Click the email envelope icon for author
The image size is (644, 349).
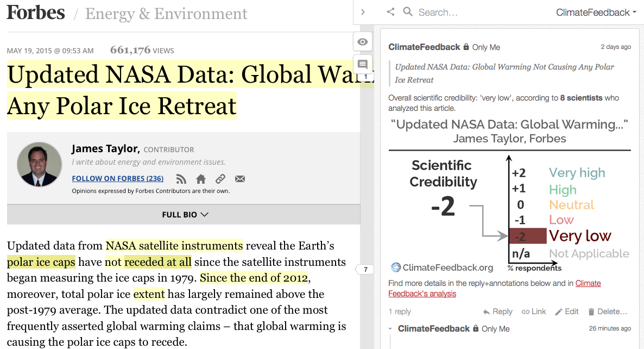click(240, 179)
